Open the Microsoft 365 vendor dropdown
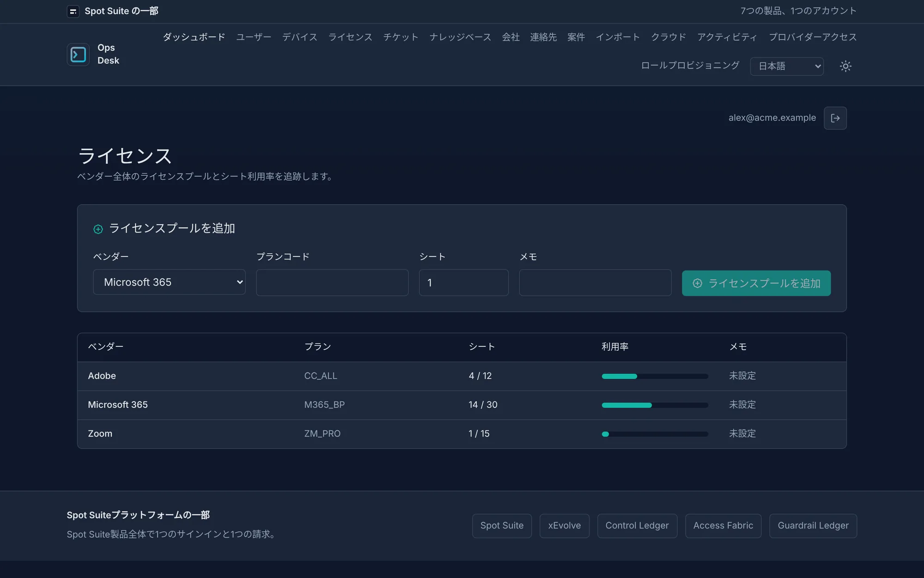 pos(169,282)
